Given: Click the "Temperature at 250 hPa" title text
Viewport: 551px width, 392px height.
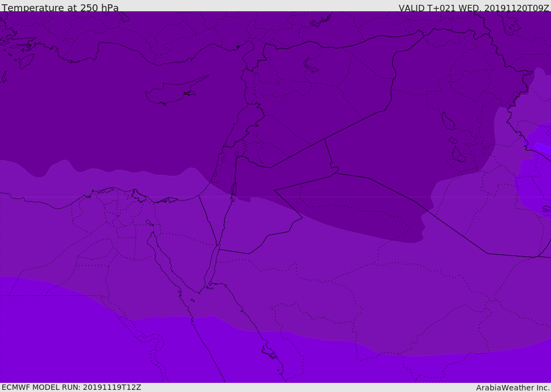Looking at the screenshot, I should coord(60,8).
